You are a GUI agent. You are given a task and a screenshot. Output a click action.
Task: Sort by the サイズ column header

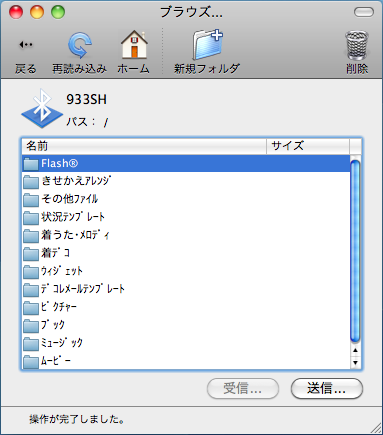pos(308,146)
